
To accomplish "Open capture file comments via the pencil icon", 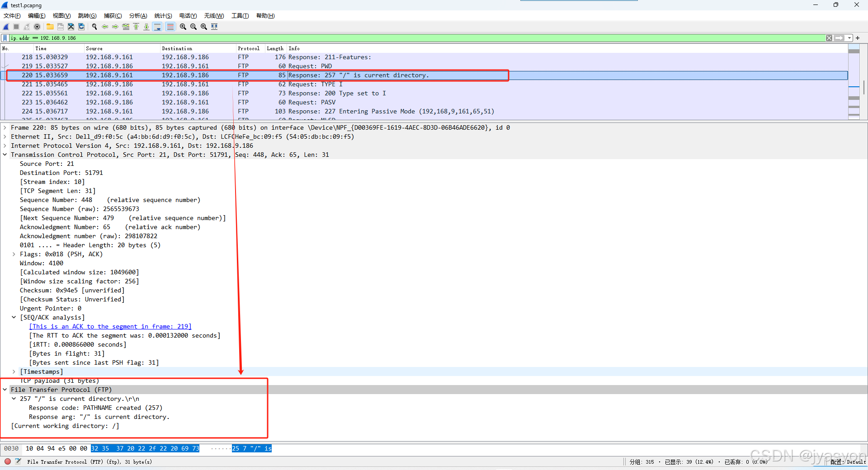I will click(19, 462).
